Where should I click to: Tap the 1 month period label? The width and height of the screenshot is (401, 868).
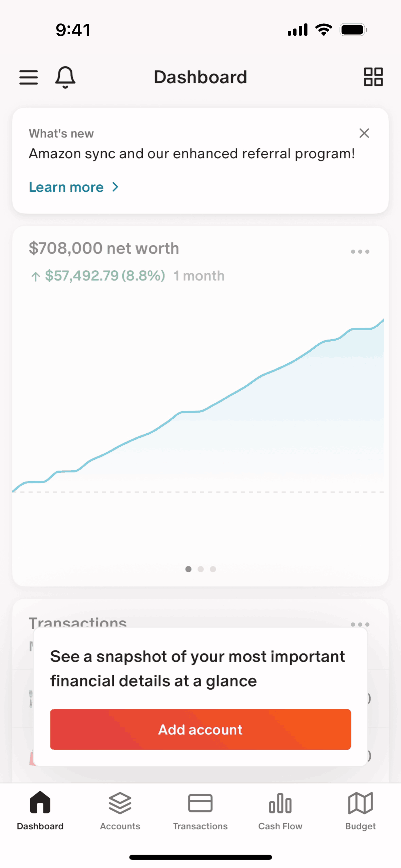click(x=199, y=276)
